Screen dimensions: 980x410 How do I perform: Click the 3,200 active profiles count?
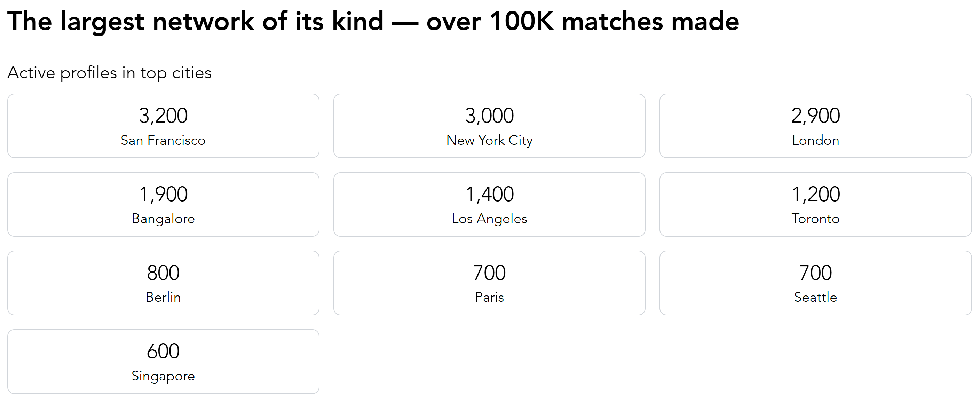pos(163,116)
